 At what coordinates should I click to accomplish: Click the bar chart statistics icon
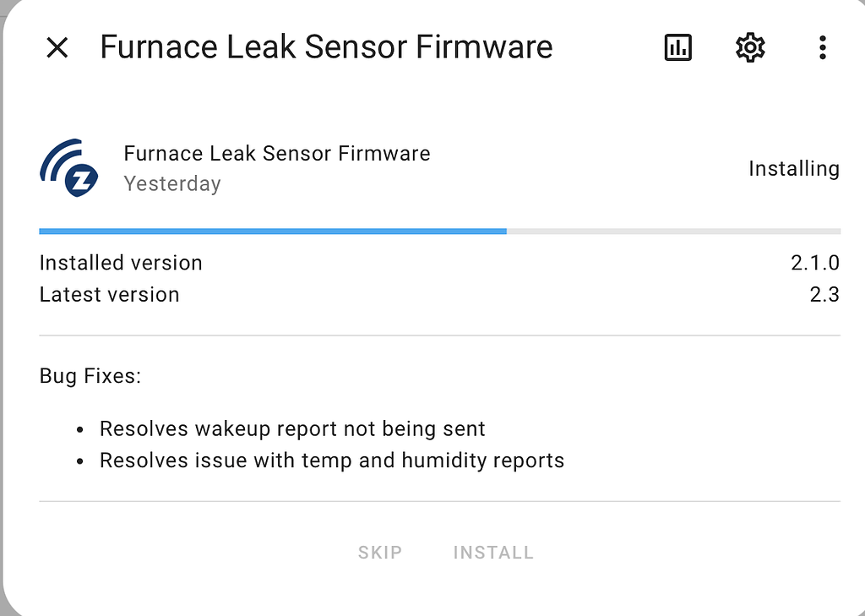[677, 47]
